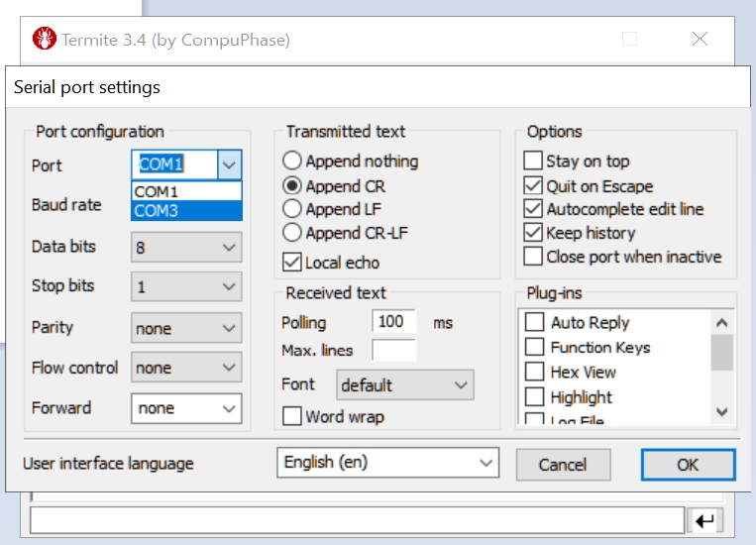This screenshot has width=756, height=545.
Task: Enable the Stay on top checkbox
Action: tap(534, 162)
